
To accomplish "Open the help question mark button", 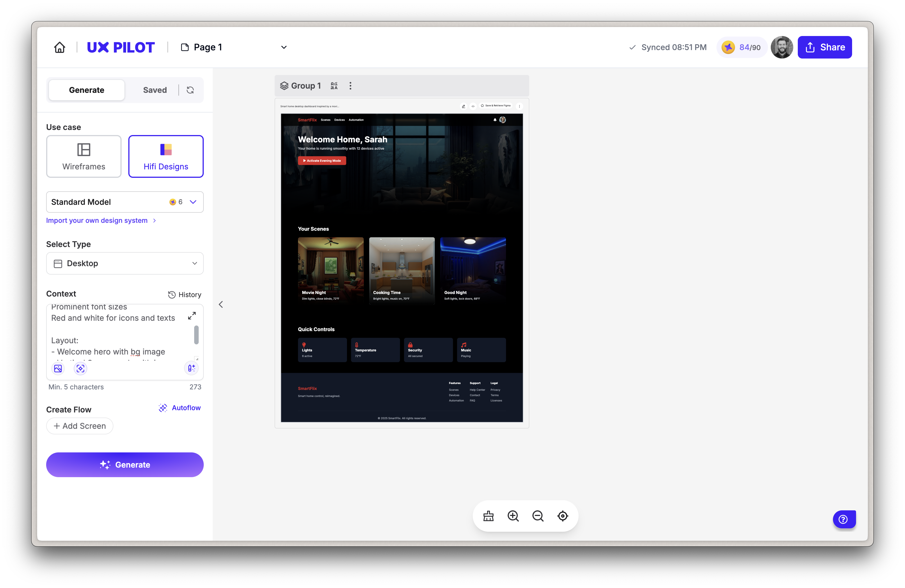I will [x=843, y=519].
